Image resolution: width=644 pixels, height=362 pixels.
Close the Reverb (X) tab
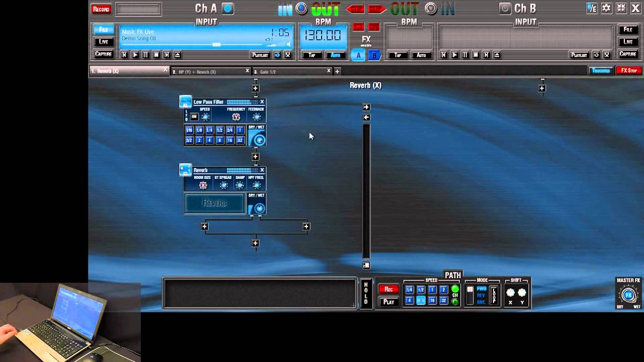(x=165, y=70)
